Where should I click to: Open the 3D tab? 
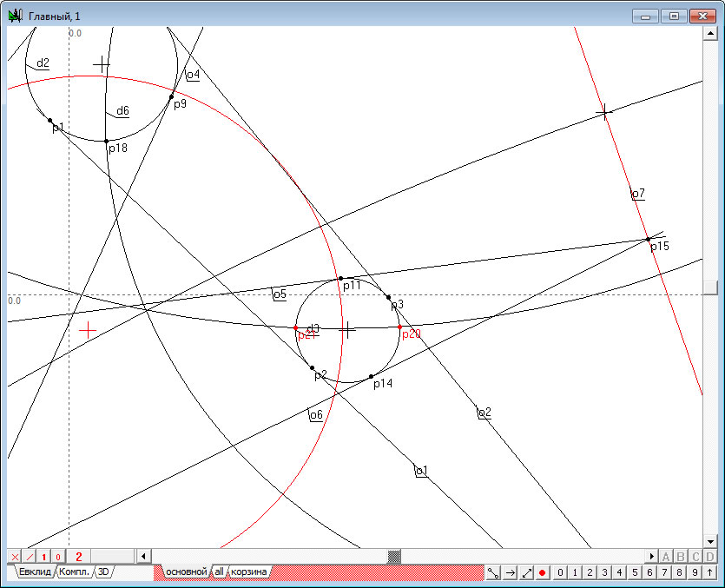(103, 571)
